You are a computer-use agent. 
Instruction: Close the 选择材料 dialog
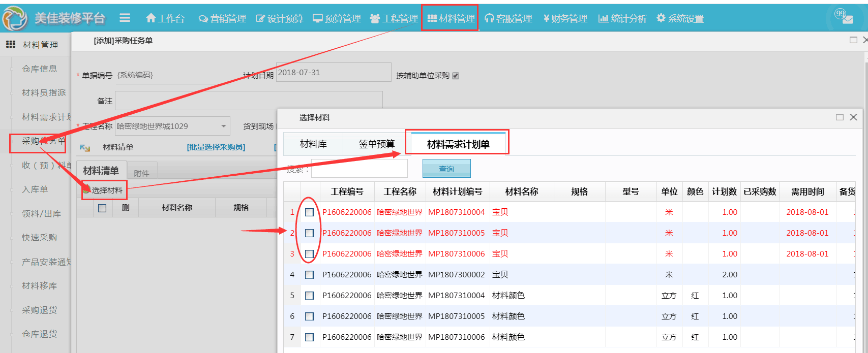coord(853,117)
